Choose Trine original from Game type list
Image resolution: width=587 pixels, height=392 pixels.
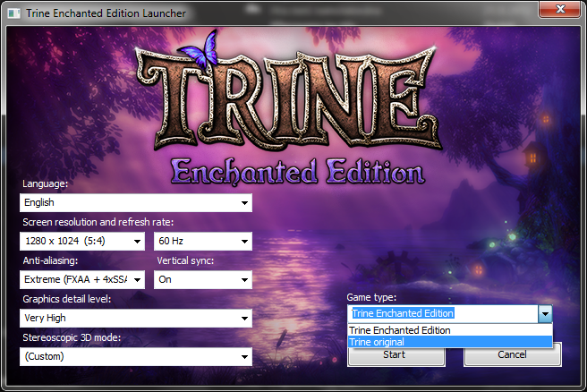(x=450, y=342)
